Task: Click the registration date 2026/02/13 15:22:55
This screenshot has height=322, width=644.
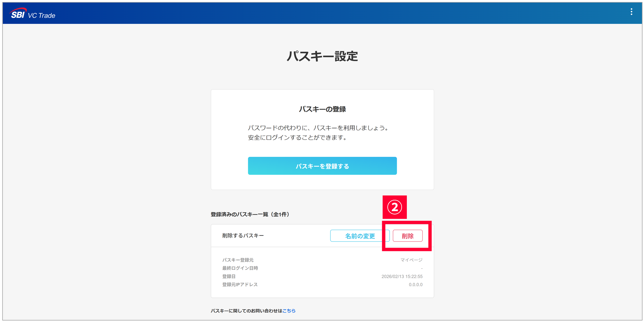Action: pyautogui.click(x=402, y=276)
